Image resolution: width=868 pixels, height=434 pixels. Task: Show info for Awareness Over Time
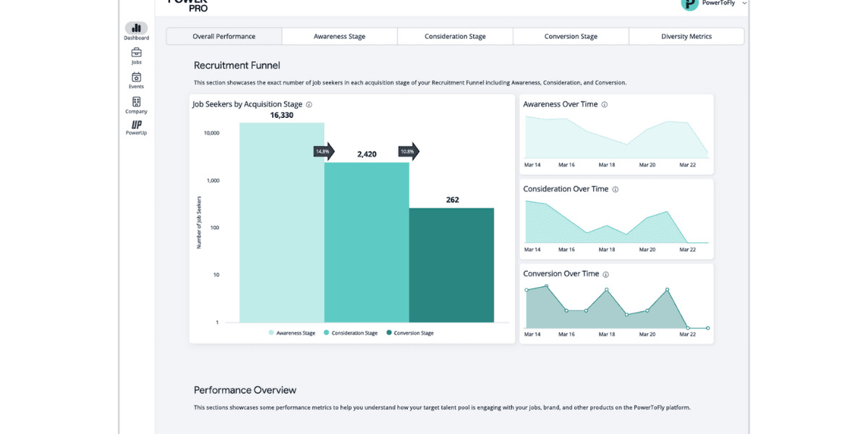[x=605, y=105]
